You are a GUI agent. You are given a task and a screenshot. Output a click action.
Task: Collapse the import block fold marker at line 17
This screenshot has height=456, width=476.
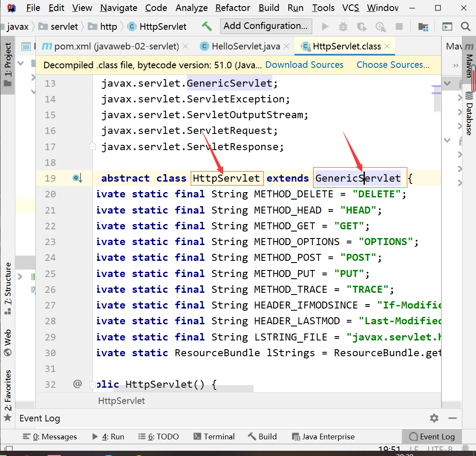click(x=92, y=147)
